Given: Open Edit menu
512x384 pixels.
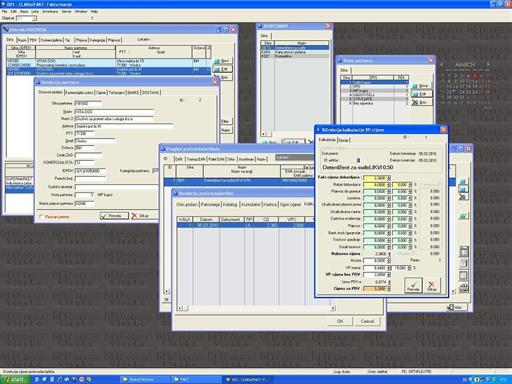Looking at the screenshot, I should (14, 12).
